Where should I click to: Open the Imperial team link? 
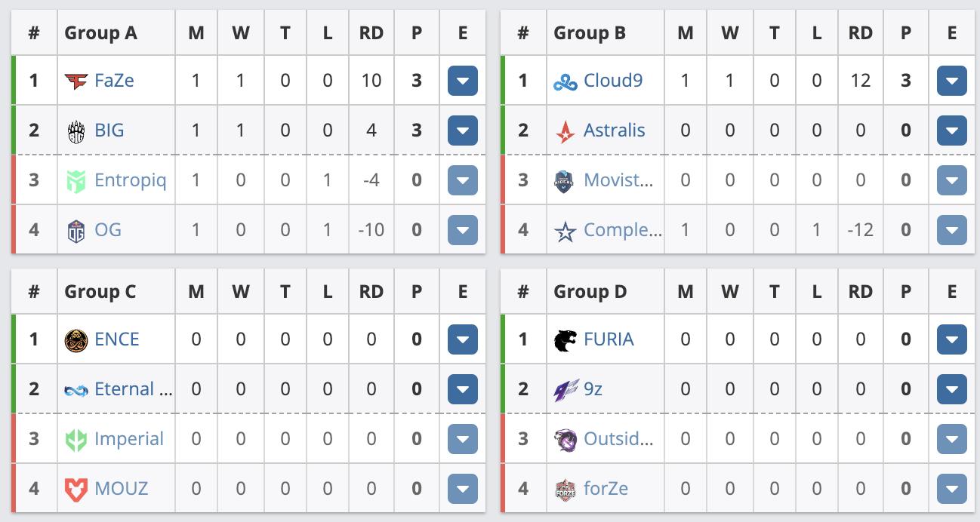(x=129, y=439)
